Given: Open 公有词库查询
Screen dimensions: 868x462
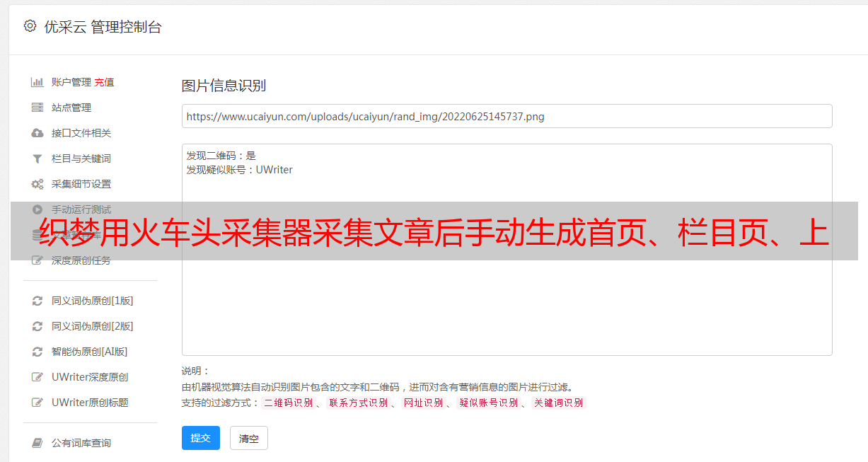Looking at the screenshot, I should pyautogui.click(x=81, y=443).
